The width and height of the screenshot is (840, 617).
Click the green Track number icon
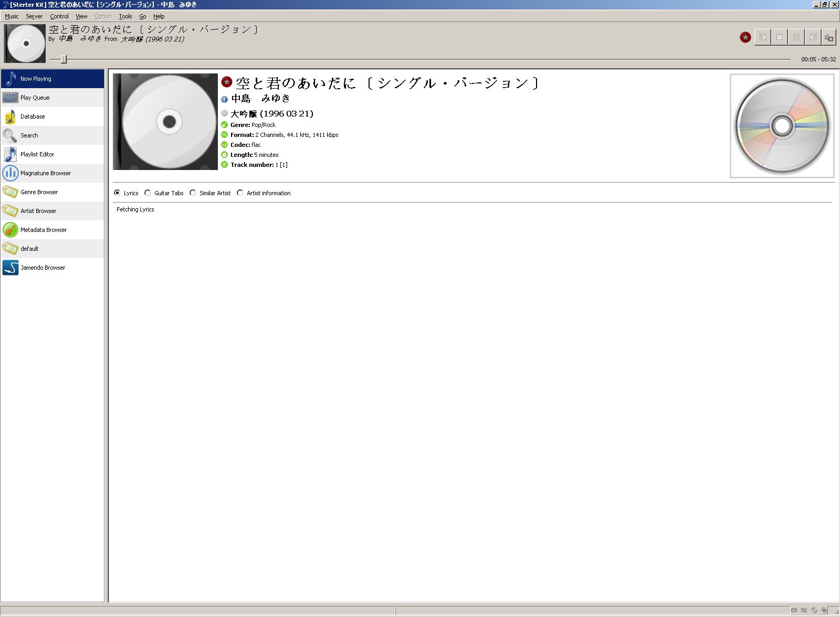pos(224,165)
